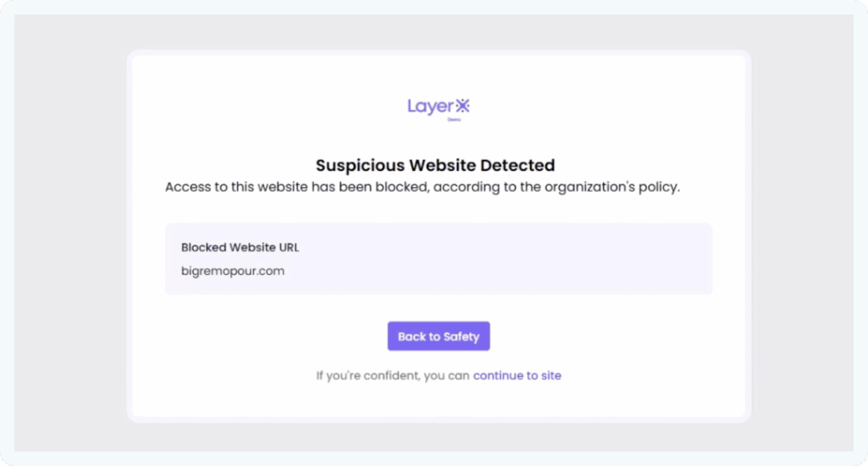
Task: Click the word blocked in policy sentence
Action: (402, 187)
